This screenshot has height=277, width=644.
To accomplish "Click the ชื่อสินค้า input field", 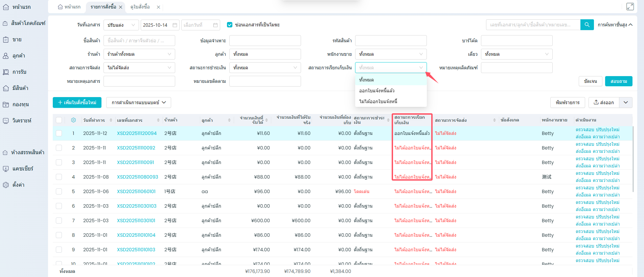I will click(x=139, y=41).
